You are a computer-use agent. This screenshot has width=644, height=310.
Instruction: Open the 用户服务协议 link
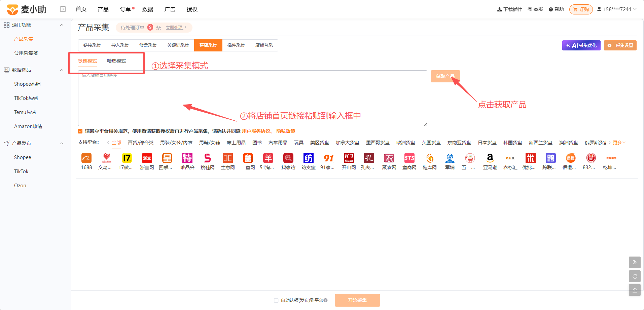point(256,131)
